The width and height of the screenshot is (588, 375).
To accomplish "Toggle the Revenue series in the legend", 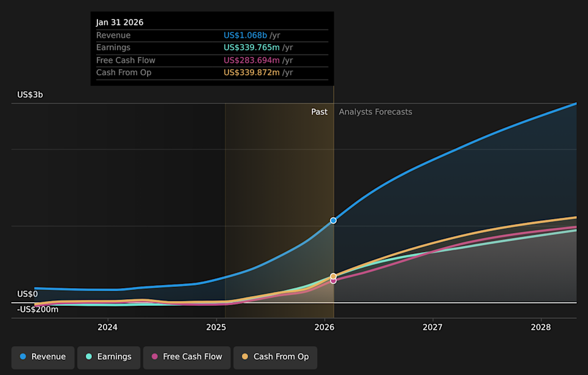I will point(43,357).
